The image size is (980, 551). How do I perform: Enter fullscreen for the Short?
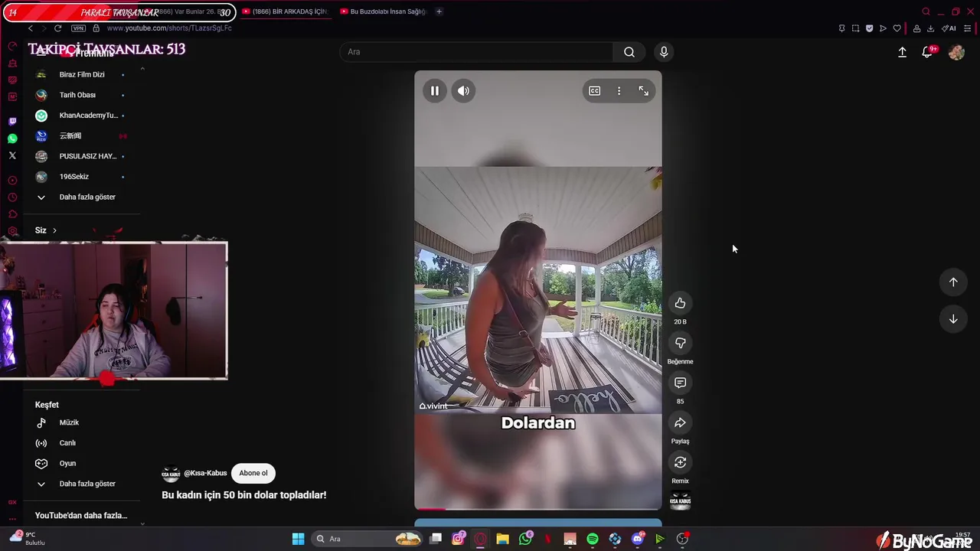click(x=643, y=91)
